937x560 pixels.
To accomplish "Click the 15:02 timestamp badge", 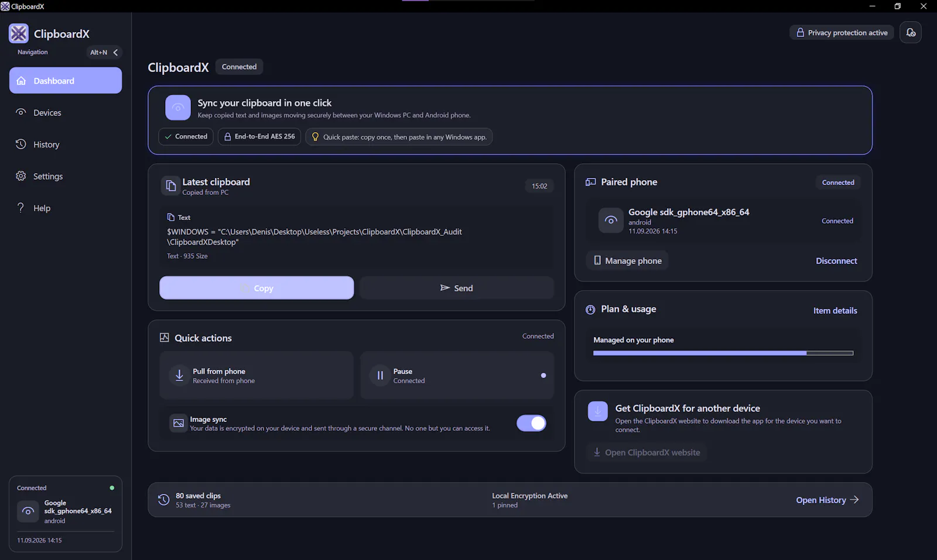I will pyautogui.click(x=539, y=186).
